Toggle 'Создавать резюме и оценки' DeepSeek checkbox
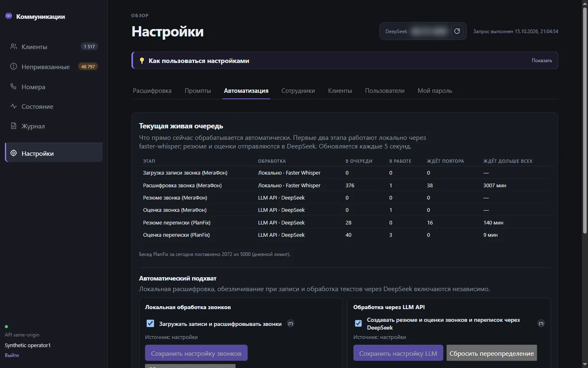The height and width of the screenshot is (368, 588). point(358,323)
